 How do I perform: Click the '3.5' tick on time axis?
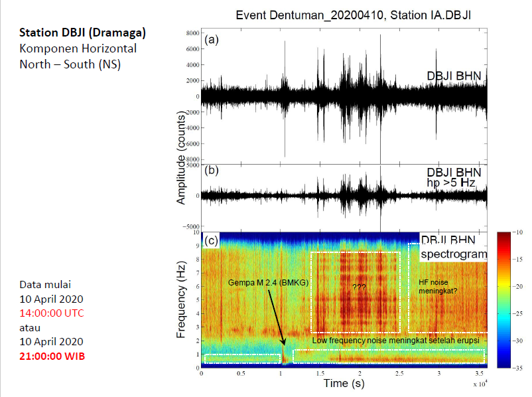coord(479,374)
